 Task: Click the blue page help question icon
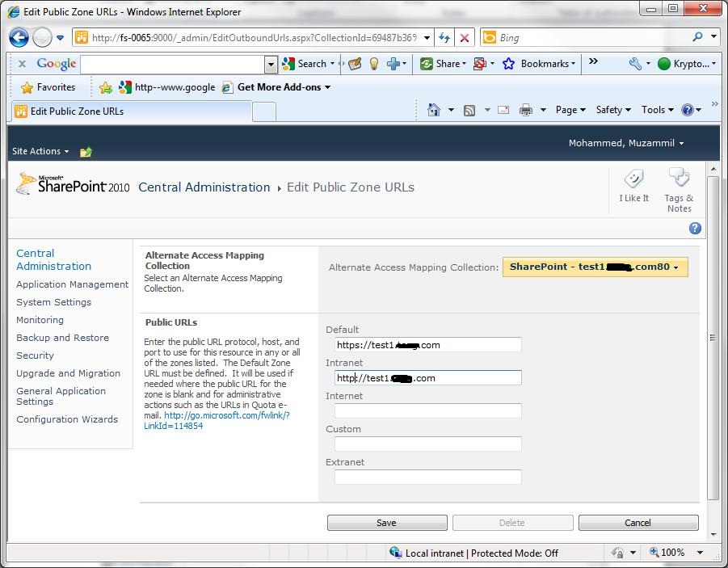click(695, 228)
